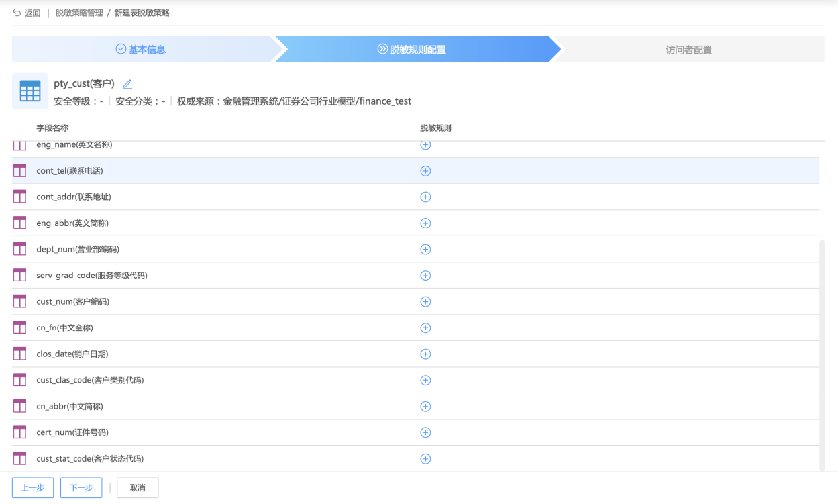Select the cn_abbr(中文简称) field name
Viewport: 838px width, 504px height.
coord(70,406)
